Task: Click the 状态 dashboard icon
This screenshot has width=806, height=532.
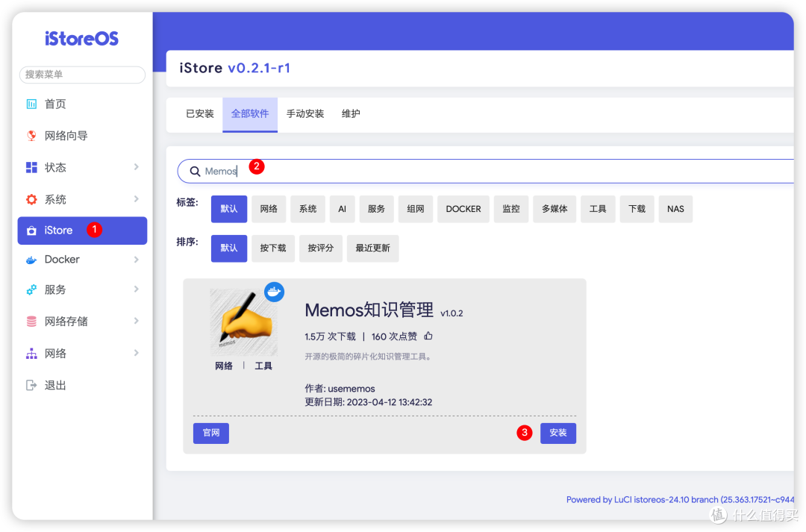Action: [x=31, y=168]
